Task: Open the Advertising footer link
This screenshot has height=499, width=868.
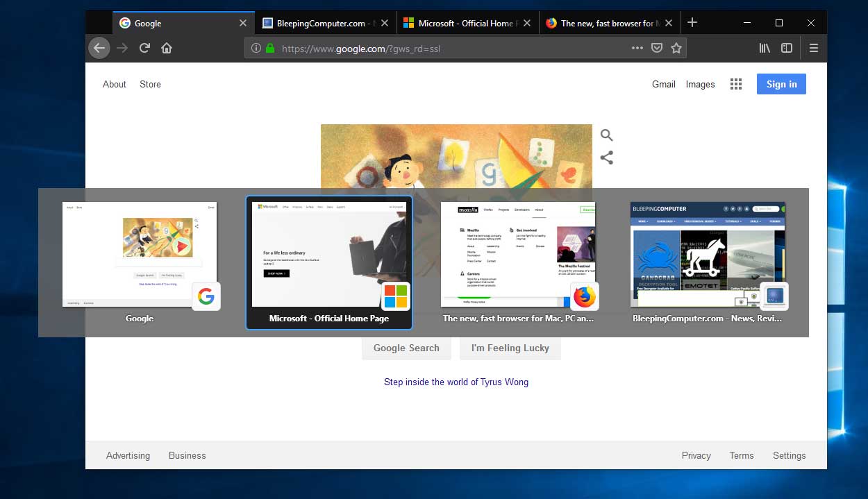Action: [x=128, y=455]
